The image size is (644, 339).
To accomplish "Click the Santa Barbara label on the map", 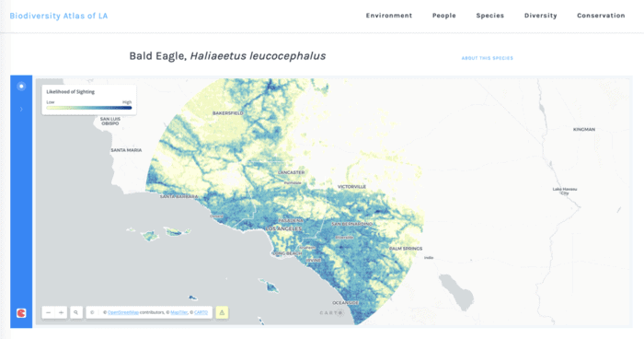I will 178,196.
